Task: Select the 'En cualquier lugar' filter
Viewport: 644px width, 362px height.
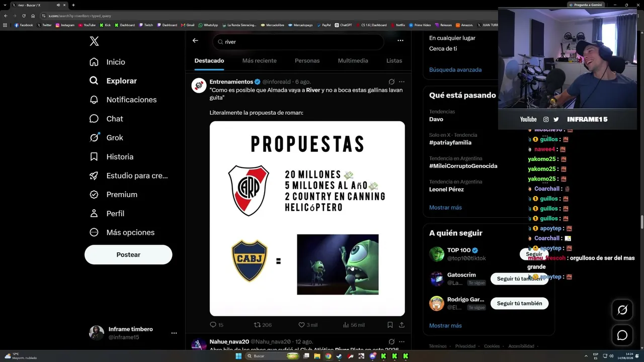Action: (x=452, y=38)
